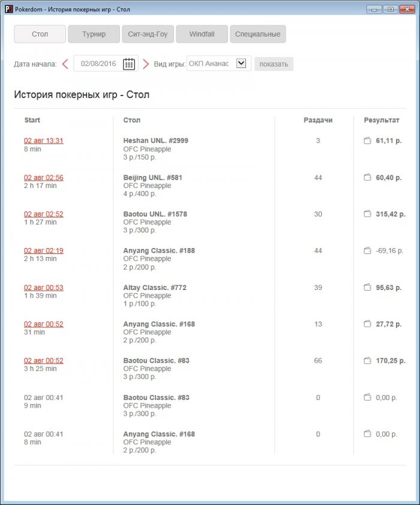
Task: Click result value 170,25 р.
Action: coord(391,361)
